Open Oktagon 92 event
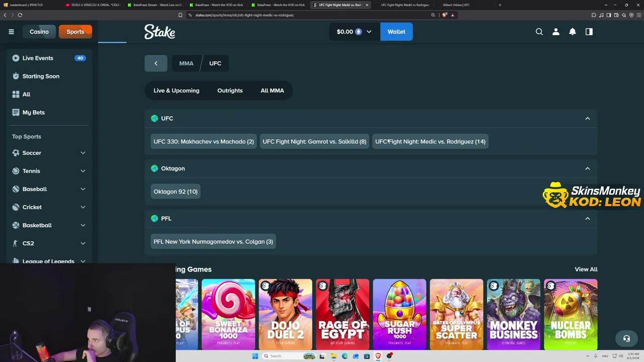 coord(176,192)
